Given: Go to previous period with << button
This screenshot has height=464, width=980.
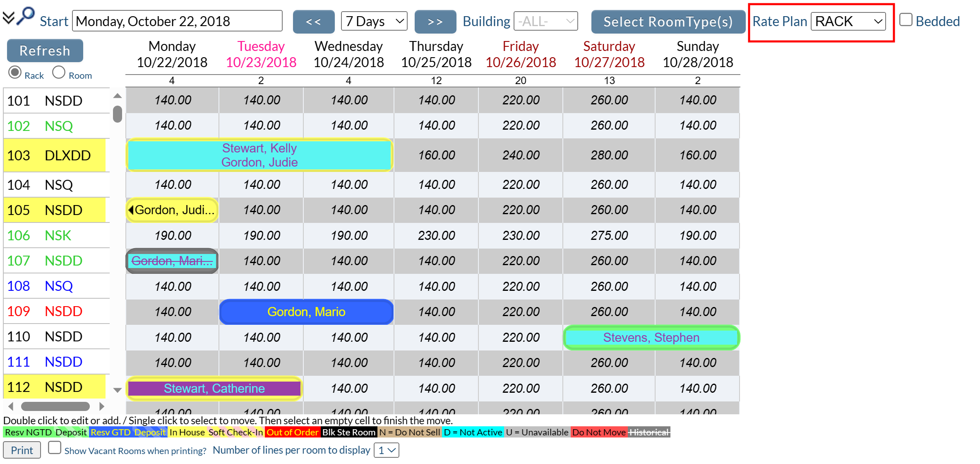Looking at the screenshot, I should 314,22.
